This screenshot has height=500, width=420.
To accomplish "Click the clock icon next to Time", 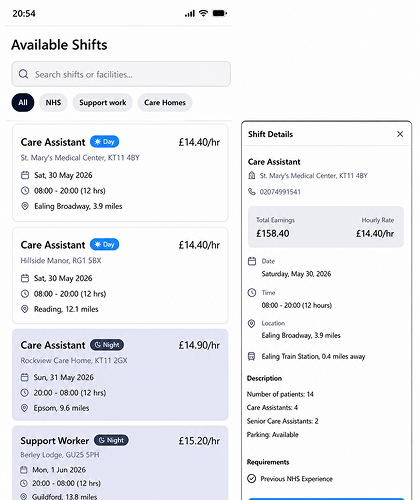I will [x=252, y=293].
